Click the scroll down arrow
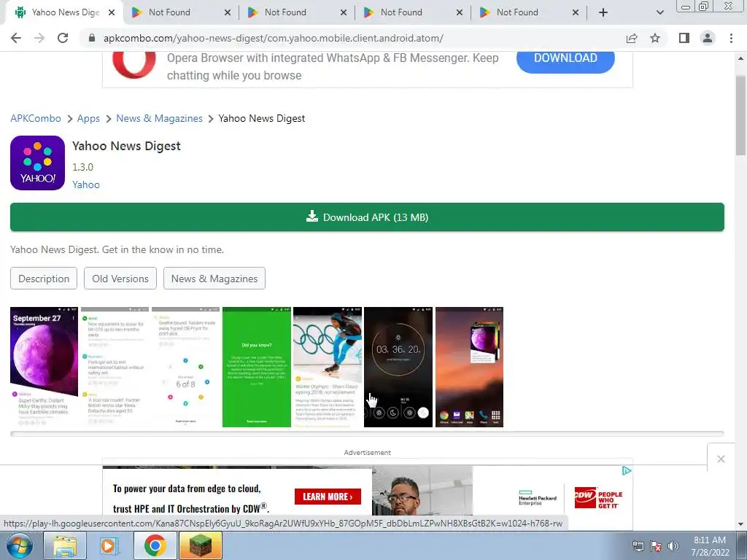The image size is (747, 560). pyautogui.click(x=740, y=524)
